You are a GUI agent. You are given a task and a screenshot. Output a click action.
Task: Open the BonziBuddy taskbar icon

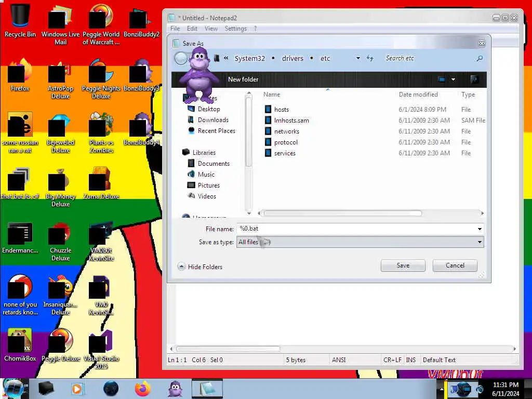[176, 389]
